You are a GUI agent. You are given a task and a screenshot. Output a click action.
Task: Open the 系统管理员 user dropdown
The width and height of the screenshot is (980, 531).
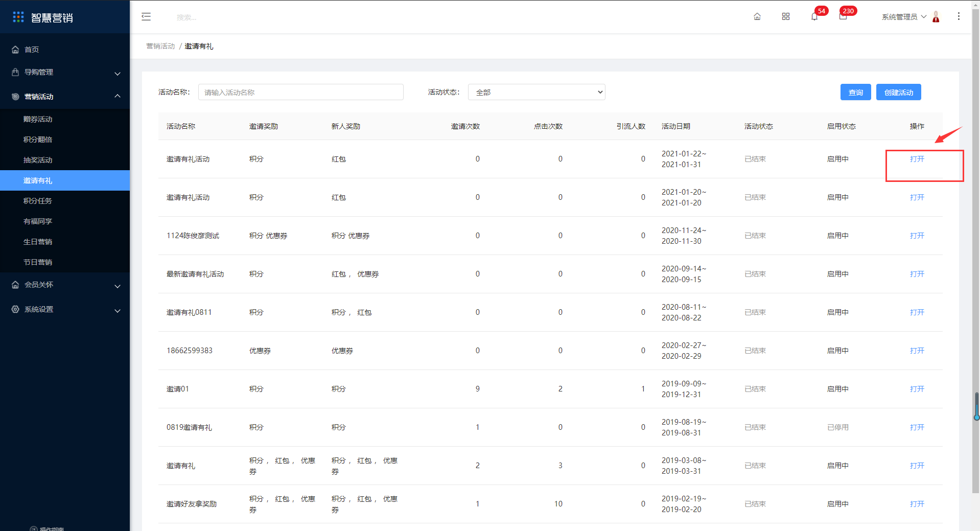(x=904, y=17)
